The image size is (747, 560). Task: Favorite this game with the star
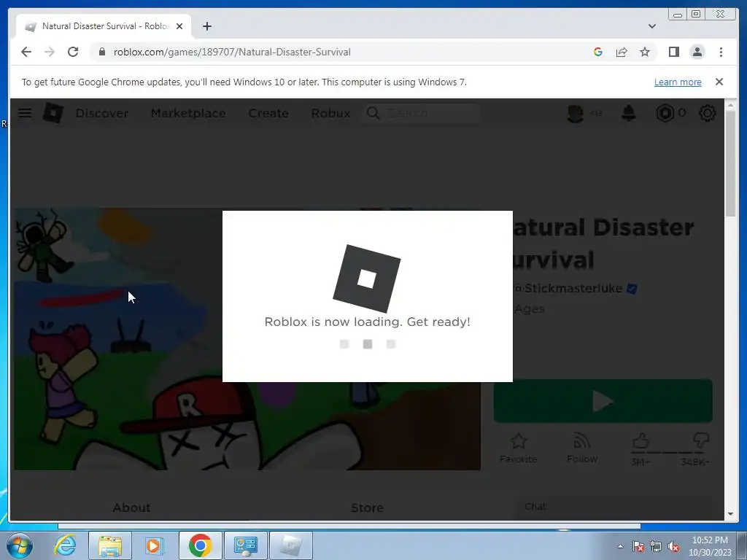[519, 448]
